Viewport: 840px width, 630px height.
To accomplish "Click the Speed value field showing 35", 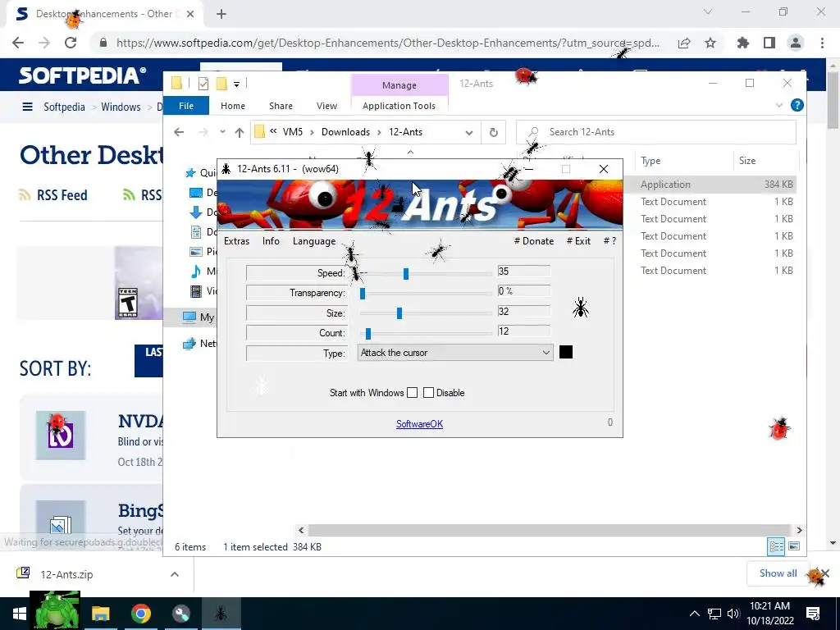I will point(523,271).
